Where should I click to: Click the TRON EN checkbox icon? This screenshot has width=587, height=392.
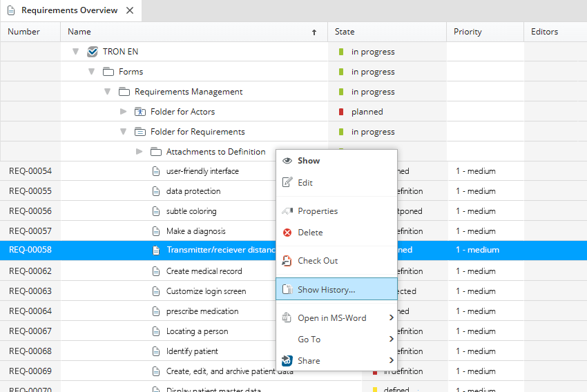pyautogui.click(x=93, y=52)
